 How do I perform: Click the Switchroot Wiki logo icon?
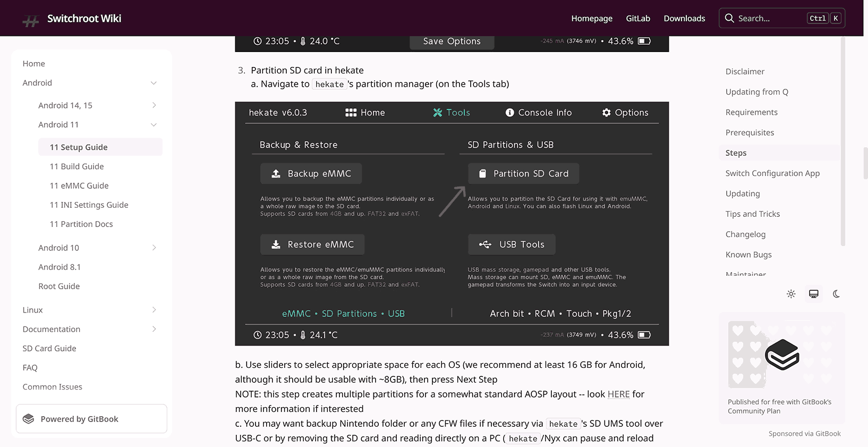click(x=31, y=20)
